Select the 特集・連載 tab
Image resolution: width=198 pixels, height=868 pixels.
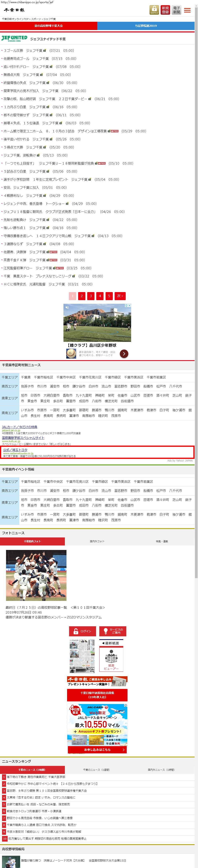[162, 541]
